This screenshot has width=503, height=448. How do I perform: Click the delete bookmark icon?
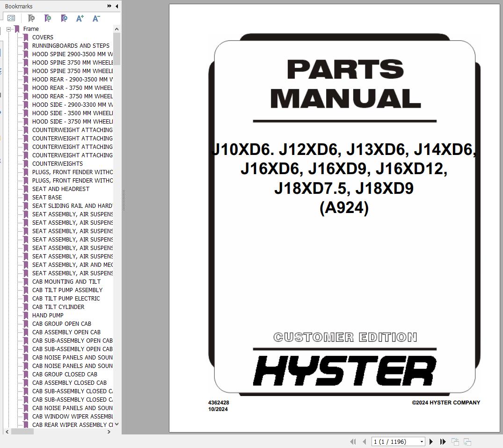[31, 18]
